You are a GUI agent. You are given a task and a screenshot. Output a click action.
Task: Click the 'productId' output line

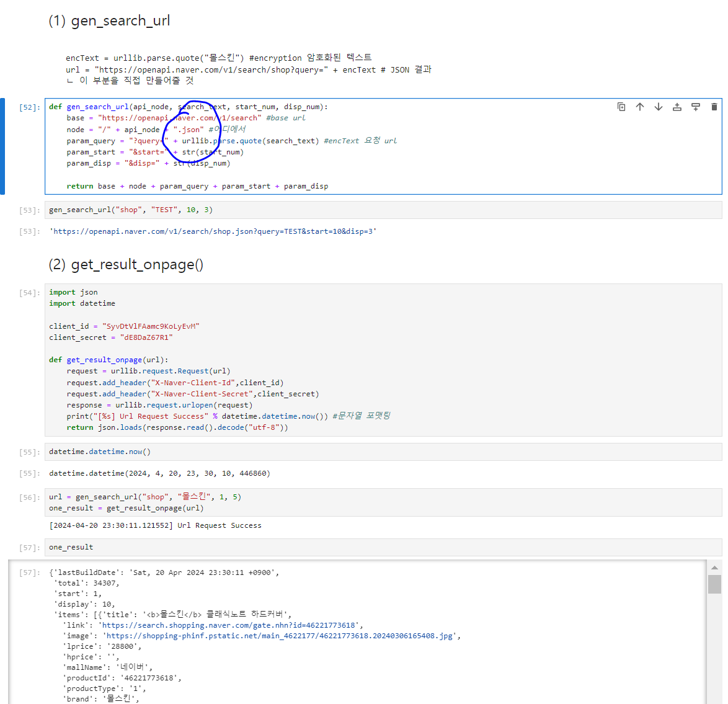coord(122,678)
